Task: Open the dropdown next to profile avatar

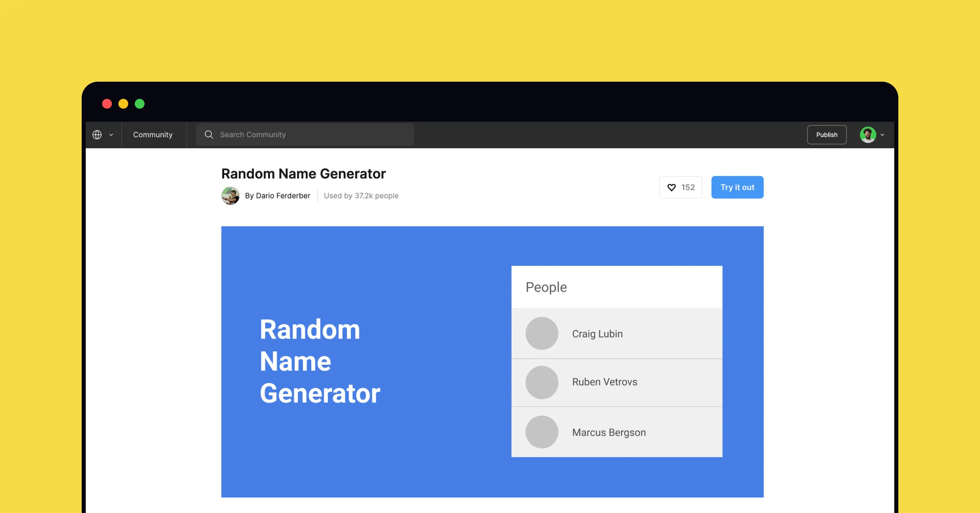Action: 883,134
